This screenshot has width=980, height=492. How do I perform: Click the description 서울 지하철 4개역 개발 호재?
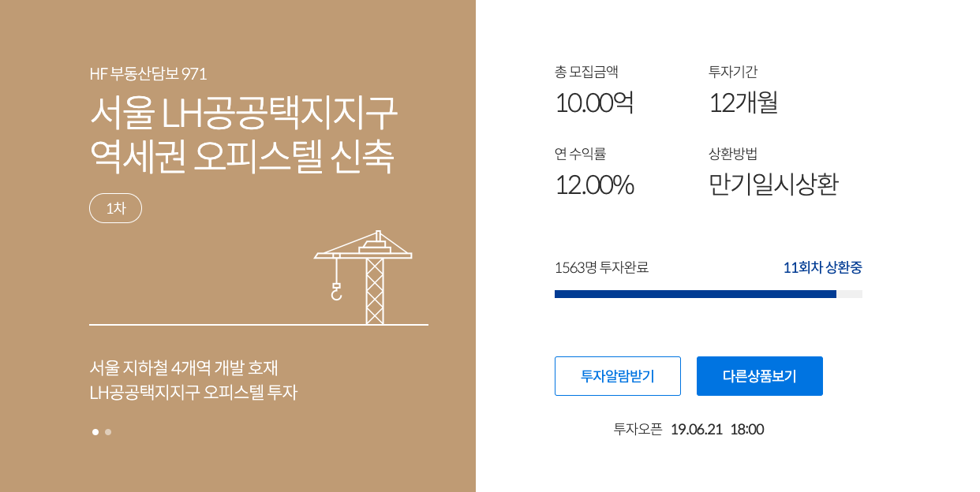[184, 367]
